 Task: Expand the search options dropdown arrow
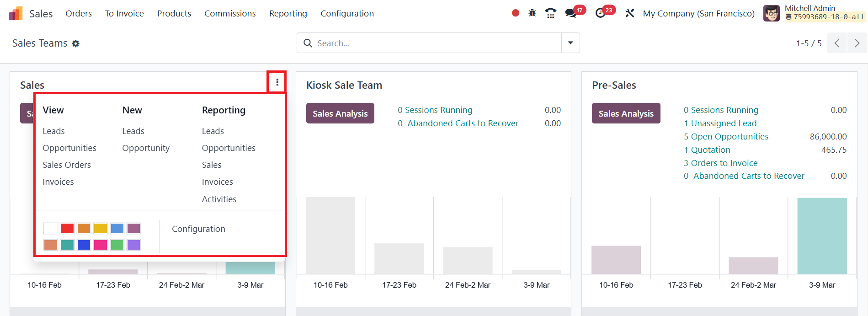(x=570, y=43)
